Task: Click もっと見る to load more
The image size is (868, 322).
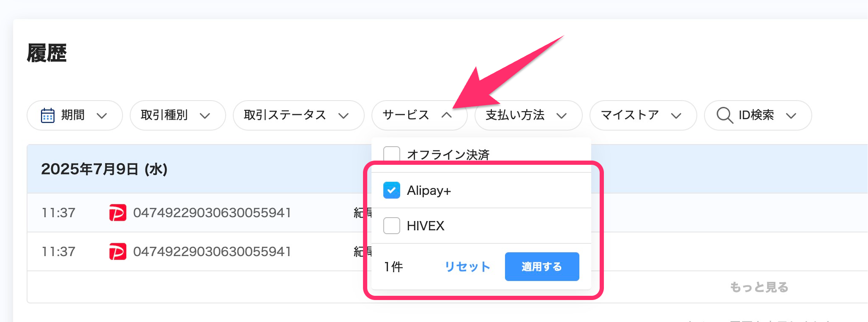Action: pyautogui.click(x=759, y=287)
